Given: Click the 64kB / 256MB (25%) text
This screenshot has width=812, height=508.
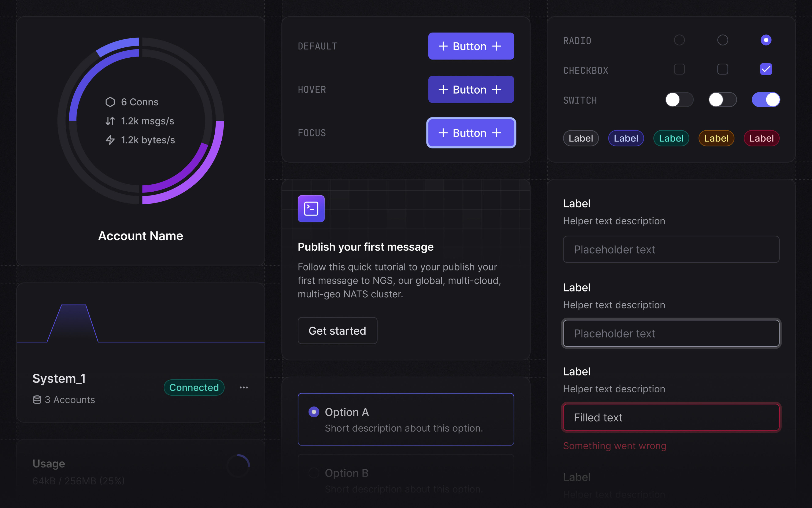Looking at the screenshot, I should [78, 481].
